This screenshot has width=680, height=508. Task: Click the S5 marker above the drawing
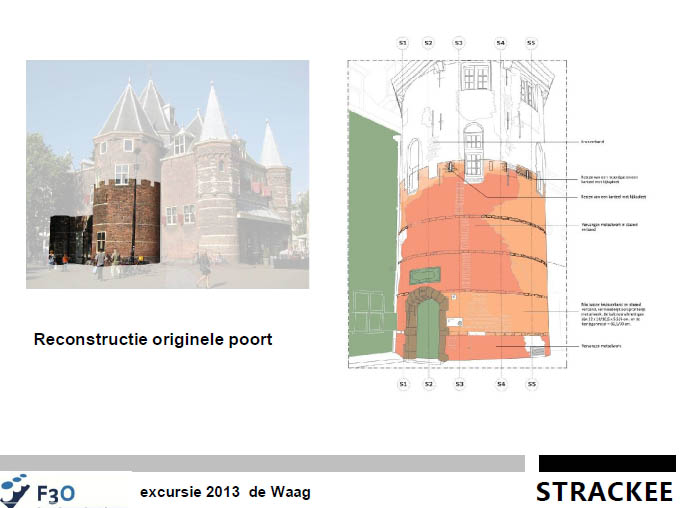pos(531,43)
